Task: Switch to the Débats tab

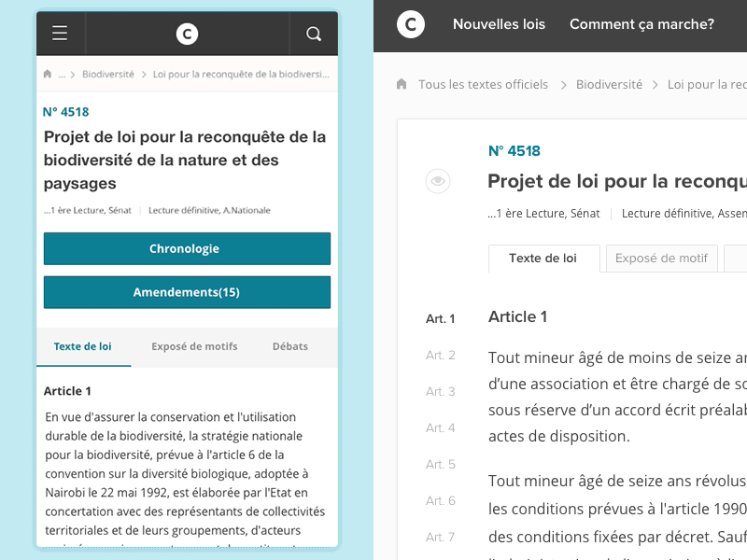Action: 290,346
